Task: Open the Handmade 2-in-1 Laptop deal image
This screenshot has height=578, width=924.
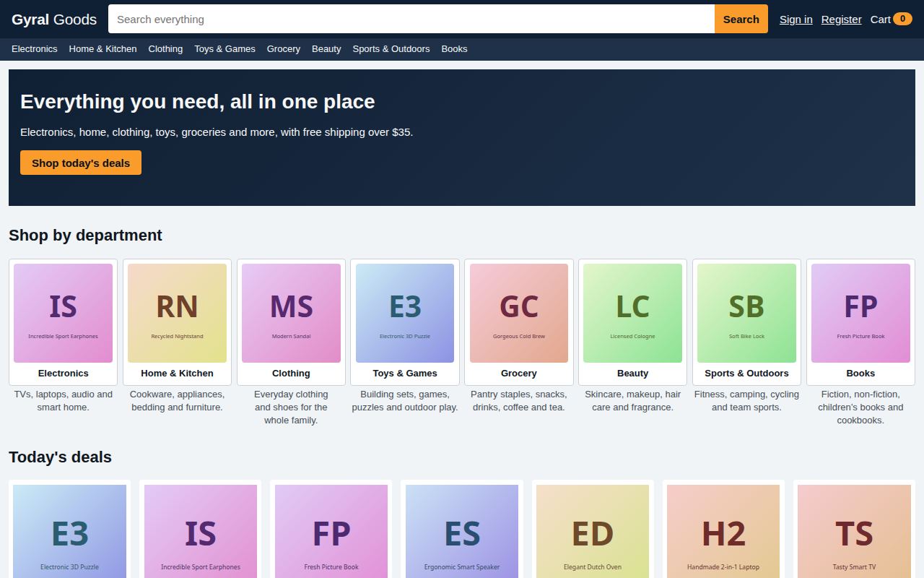Action: [723, 531]
